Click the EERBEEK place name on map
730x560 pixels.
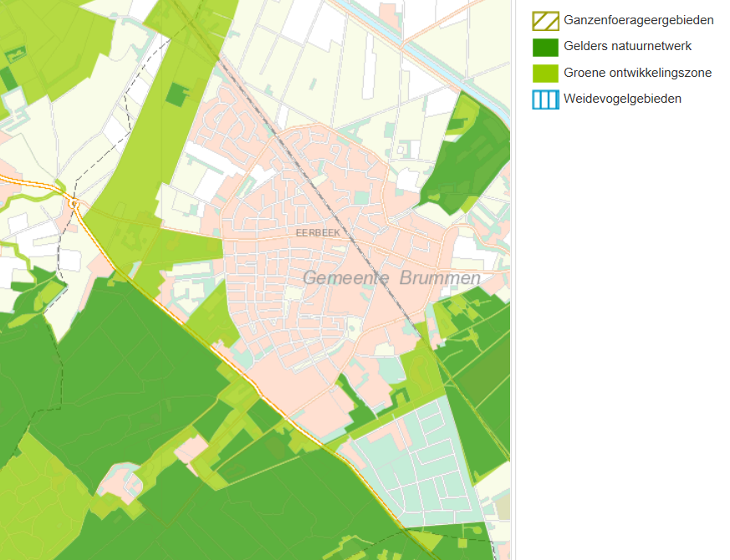tap(318, 232)
